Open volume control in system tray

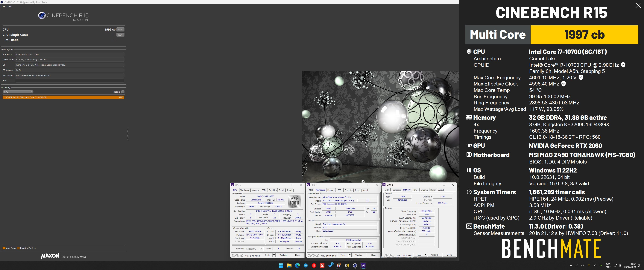pyautogui.click(x=619, y=265)
